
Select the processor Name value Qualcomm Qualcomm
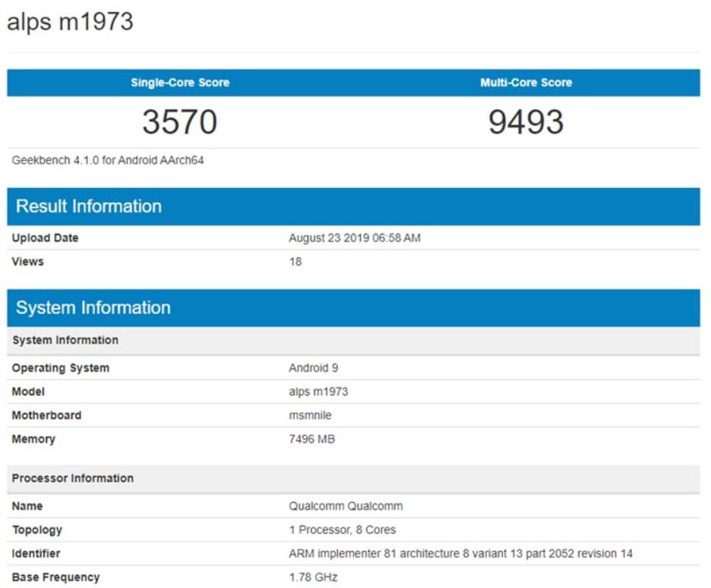tap(346, 506)
